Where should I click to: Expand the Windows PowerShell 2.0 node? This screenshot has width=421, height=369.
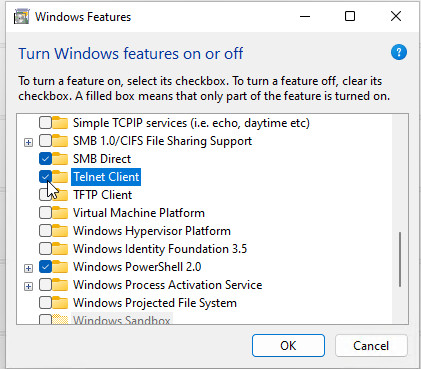click(29, 268)
